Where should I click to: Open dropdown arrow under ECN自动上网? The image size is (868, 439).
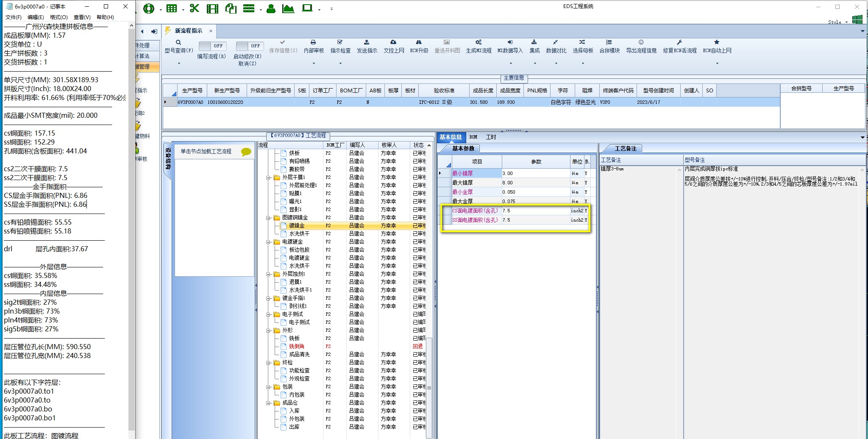pyautogui.click(x=717, y=64)
